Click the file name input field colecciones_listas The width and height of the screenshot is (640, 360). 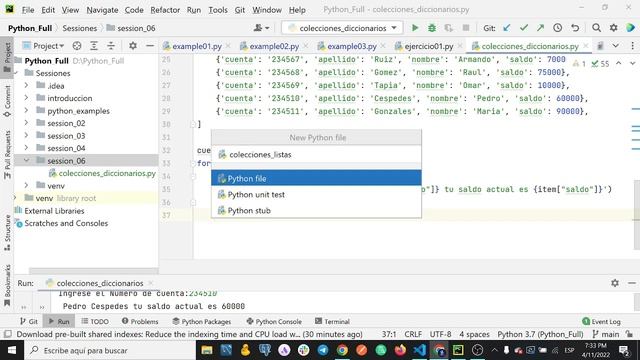pos(316,155)
